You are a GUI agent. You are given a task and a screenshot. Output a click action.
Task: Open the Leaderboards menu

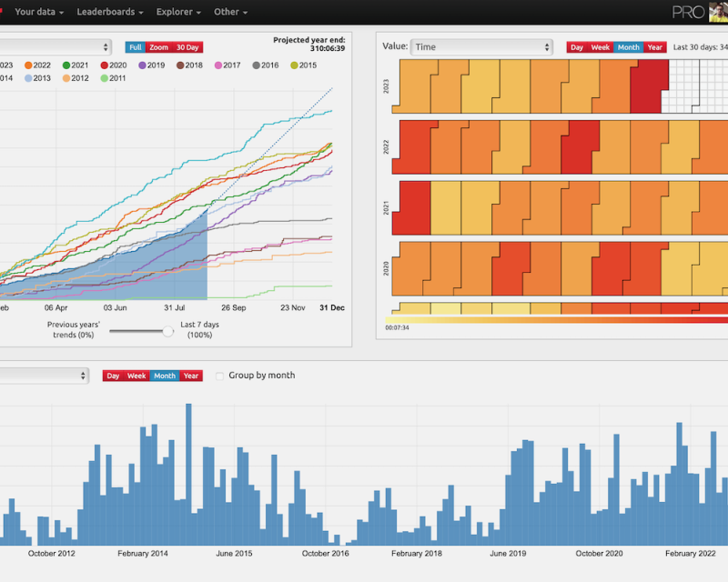coord(110,12)
